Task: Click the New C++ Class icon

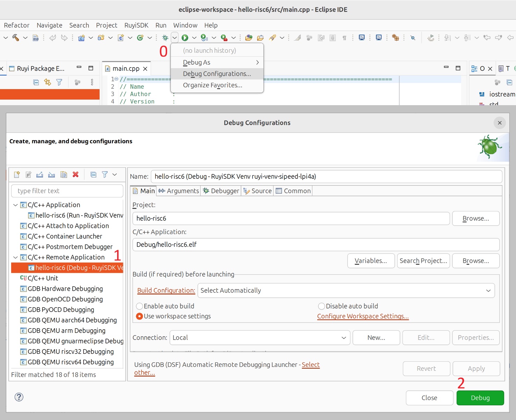Action: point(140,38)
